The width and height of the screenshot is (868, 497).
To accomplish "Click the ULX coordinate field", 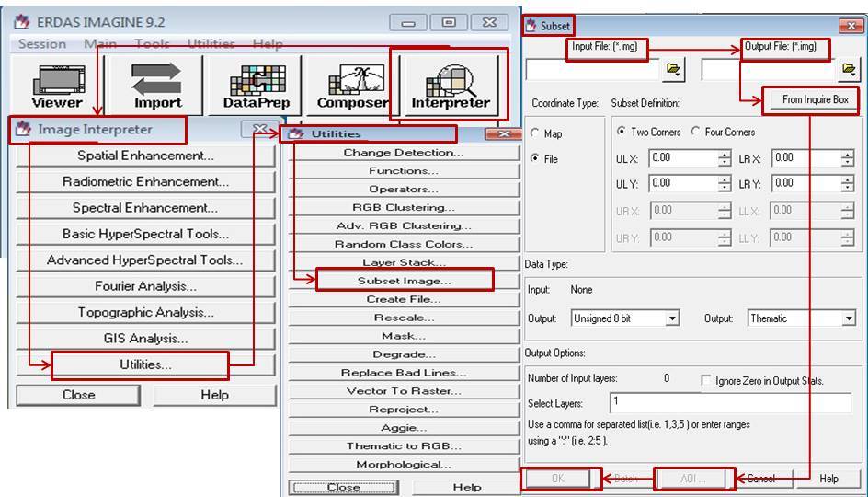I will point(683,158).
